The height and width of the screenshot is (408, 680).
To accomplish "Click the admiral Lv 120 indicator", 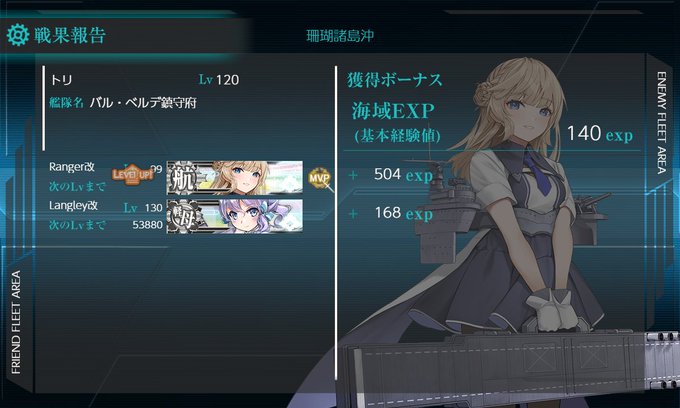I will tap(219, 80).
